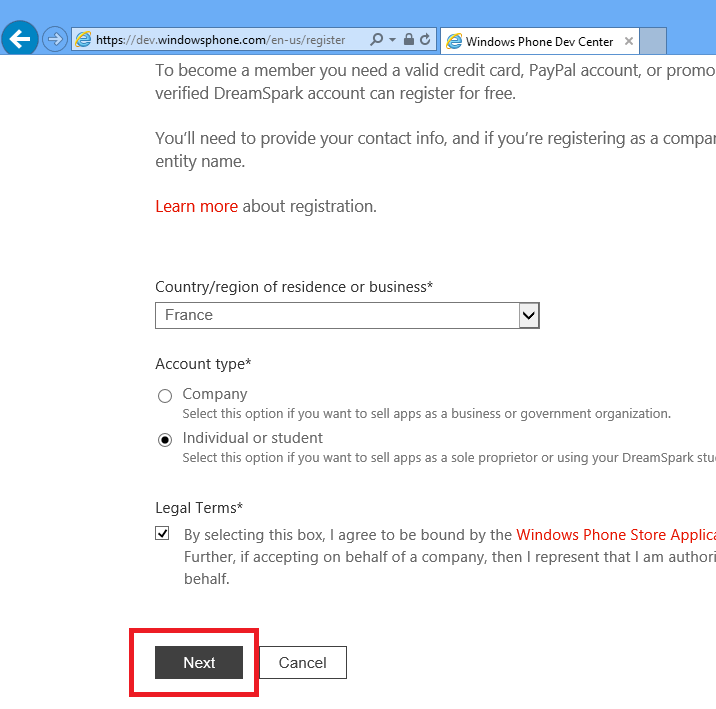Screen dimensions: 716x709
Task: Select the Individual or student radio button
Action: [x=165, y=440]
